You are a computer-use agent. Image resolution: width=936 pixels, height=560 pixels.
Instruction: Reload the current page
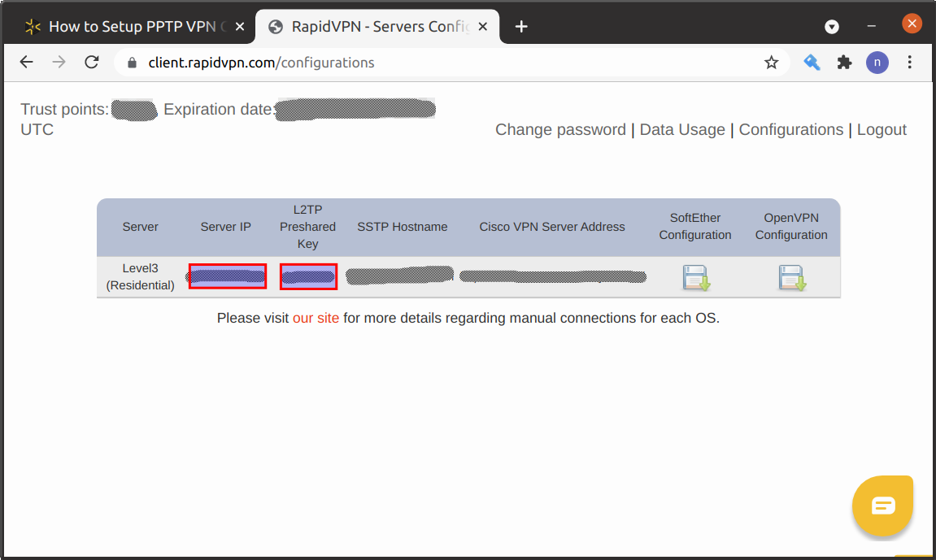91,62
